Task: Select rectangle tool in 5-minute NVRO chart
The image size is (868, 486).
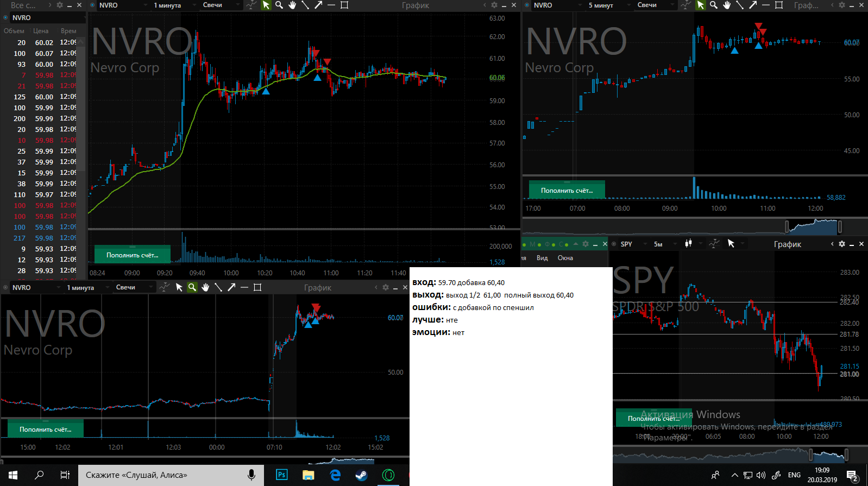Action: click(779, 5)
